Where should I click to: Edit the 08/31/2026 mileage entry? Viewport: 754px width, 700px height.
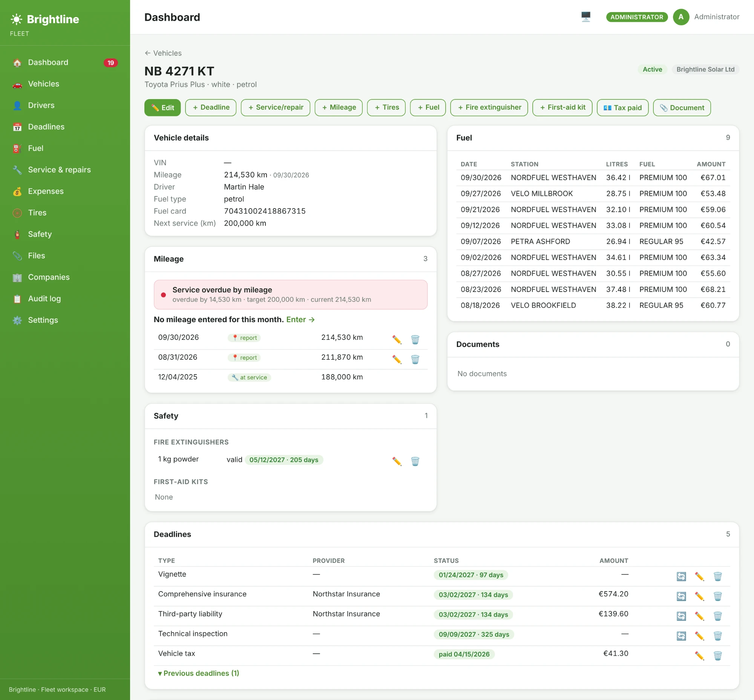click(397, 359)
